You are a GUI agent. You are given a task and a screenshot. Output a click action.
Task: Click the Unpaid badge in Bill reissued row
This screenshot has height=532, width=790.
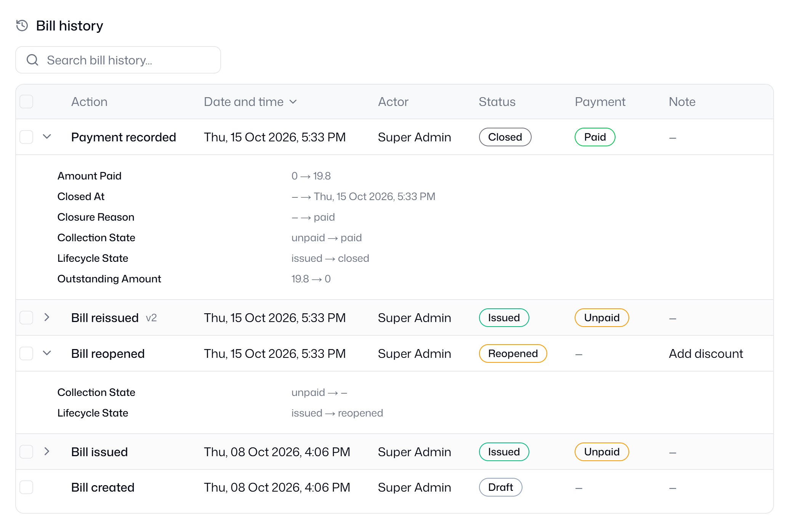602,317
